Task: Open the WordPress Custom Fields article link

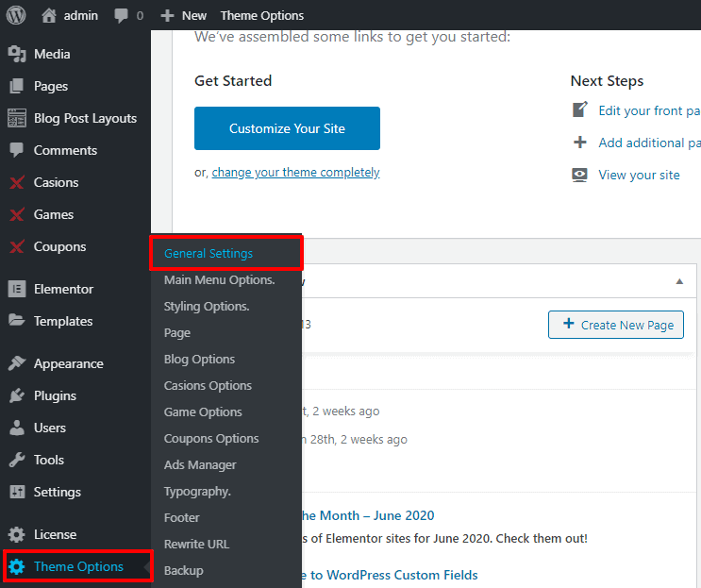Action: coord(390,575)
